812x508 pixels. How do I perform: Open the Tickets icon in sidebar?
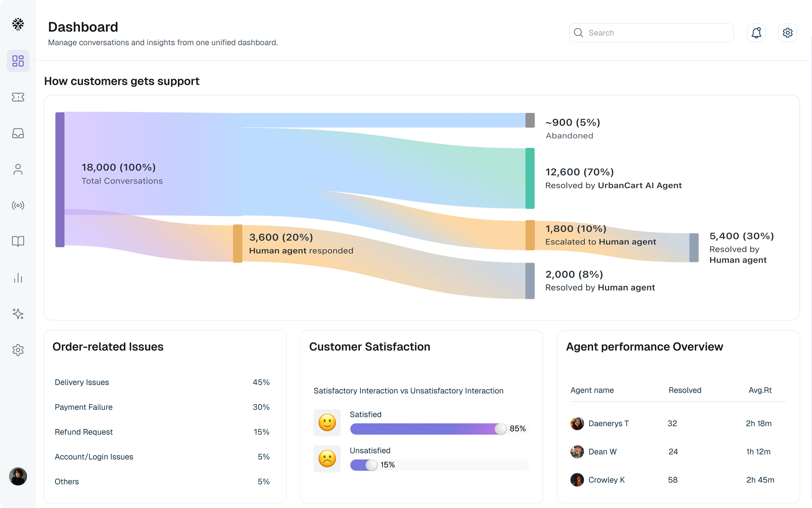pos(18,97)
